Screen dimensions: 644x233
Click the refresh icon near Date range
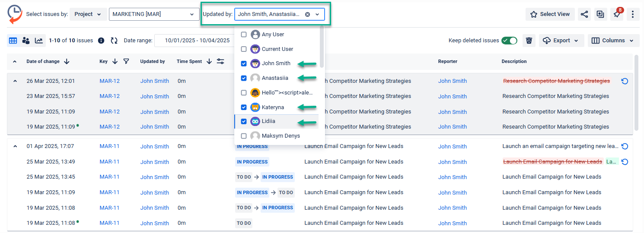(114, 41)
